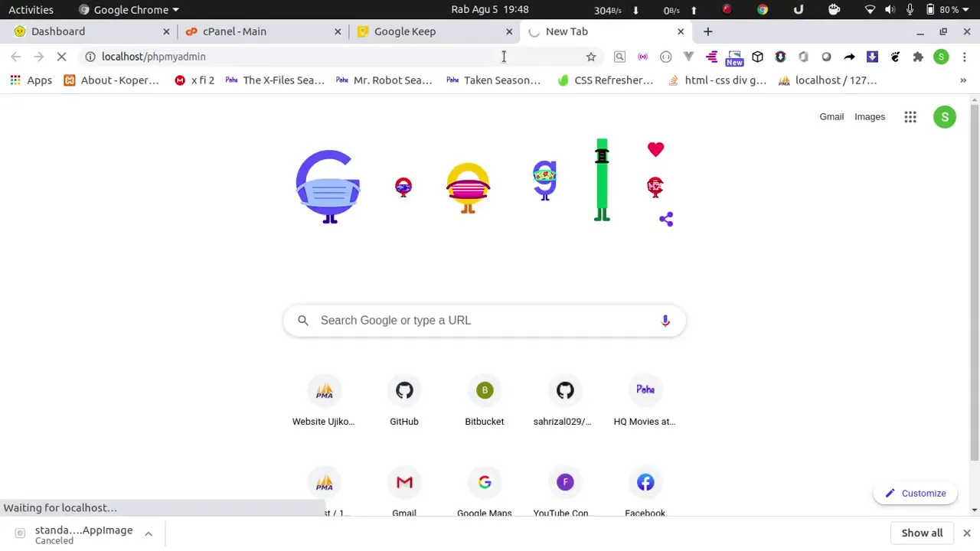Close the downloads bar
This screenshot has width=980, height=551.
966,533
